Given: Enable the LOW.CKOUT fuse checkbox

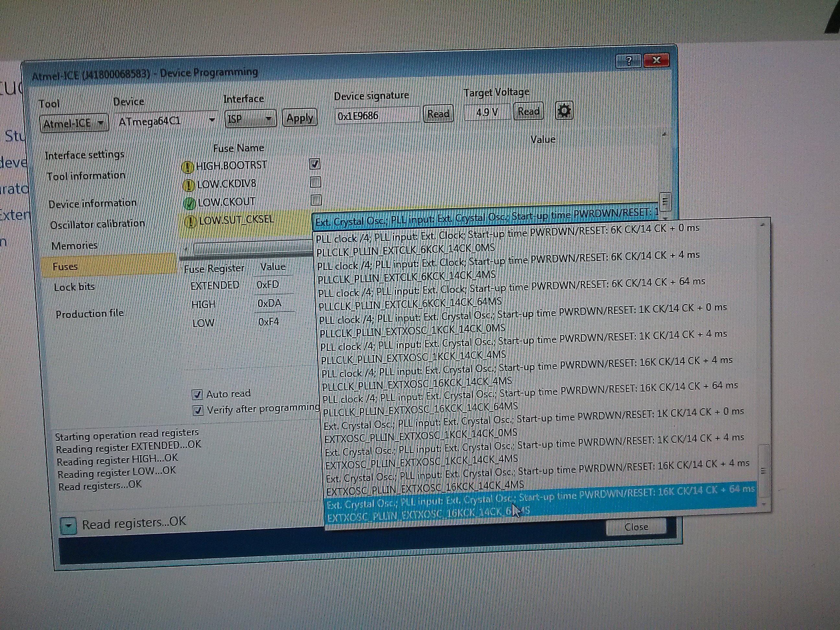Looking at the screenshot, I should [316, 200].
